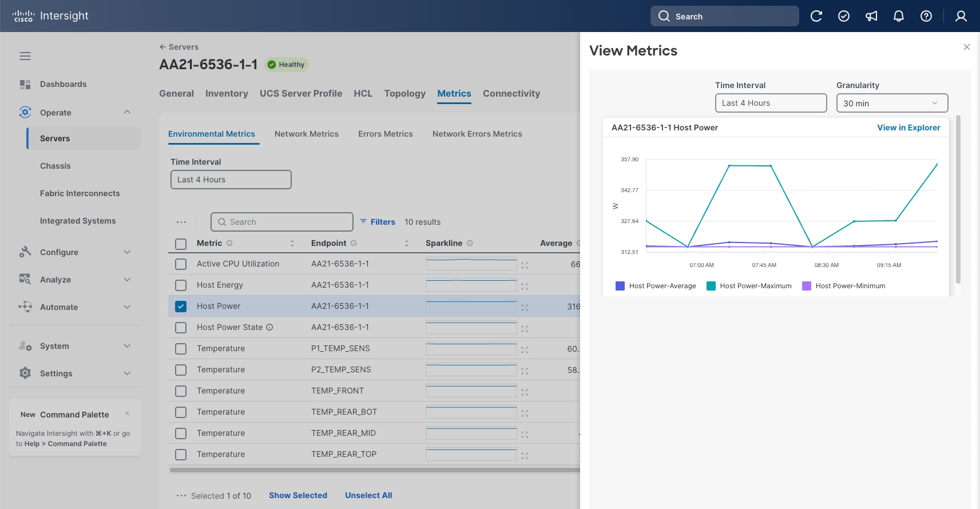Viewport: 980px width, 509px height.
Task: Open the Topology tab
Action: (404, 94)
